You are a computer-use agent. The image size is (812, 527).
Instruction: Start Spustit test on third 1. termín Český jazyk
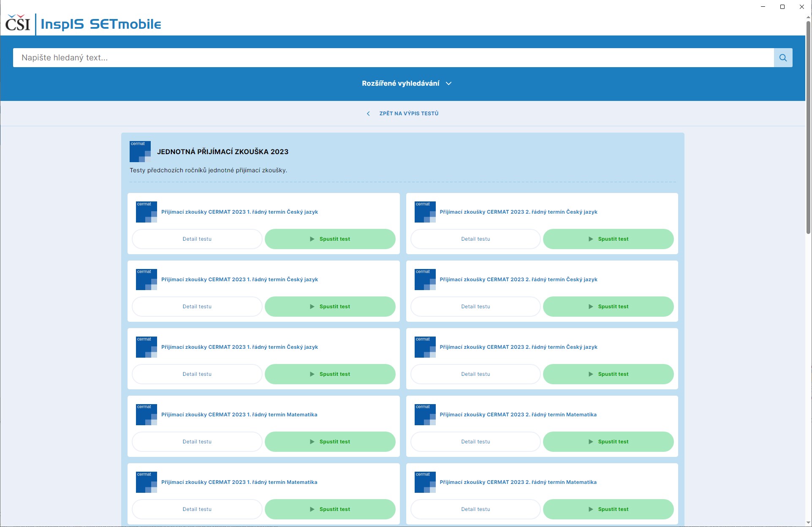pos(330,374)
